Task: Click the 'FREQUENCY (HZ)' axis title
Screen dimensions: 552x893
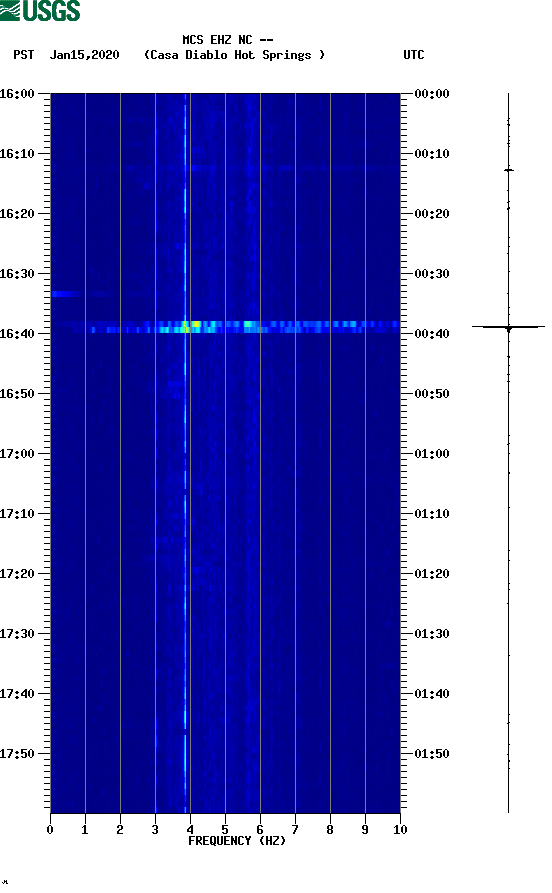Action: pos(237,841)
